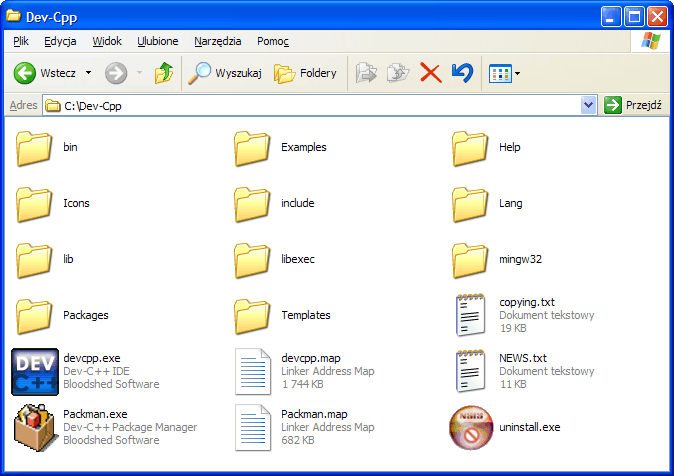Select the NEWS.txt file icon

point(470,370)
